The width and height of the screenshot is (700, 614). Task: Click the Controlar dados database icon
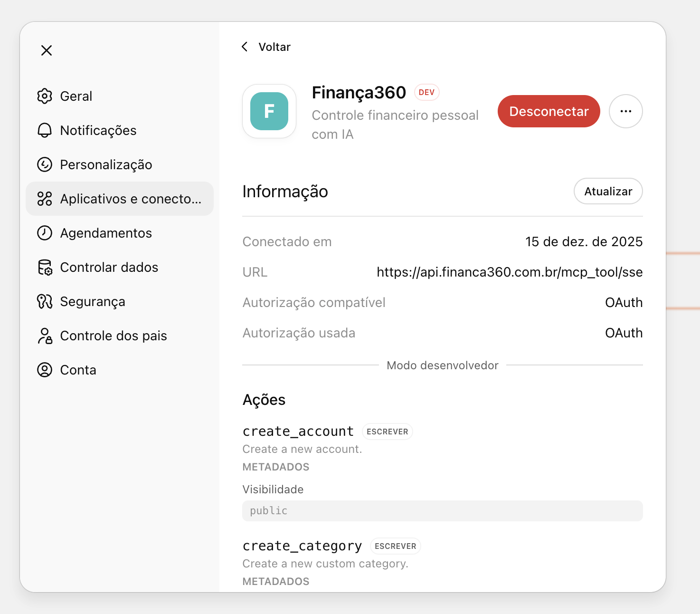pos(45,267)
